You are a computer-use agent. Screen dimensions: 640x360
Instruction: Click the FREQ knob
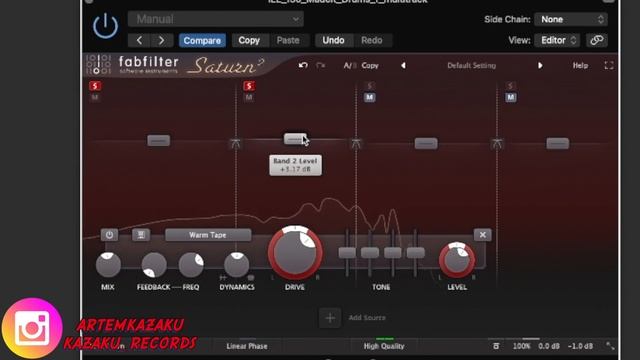tap(191, 264)
